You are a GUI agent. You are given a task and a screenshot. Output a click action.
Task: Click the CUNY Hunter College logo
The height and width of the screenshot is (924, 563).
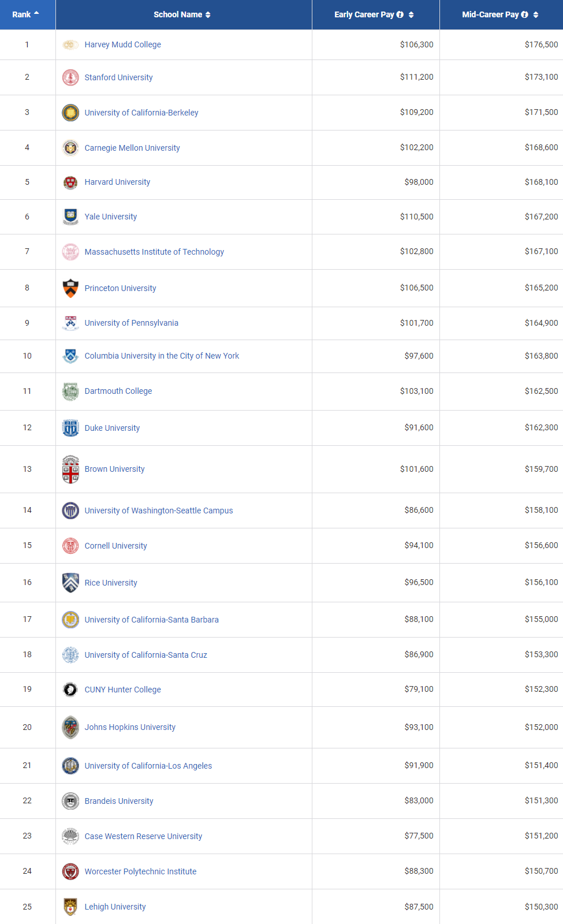pyautogui.click(x=70, y=690)
